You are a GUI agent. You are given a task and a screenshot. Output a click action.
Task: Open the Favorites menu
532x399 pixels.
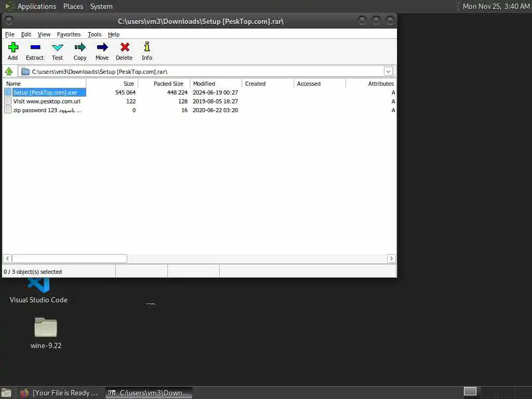(69, 34)
